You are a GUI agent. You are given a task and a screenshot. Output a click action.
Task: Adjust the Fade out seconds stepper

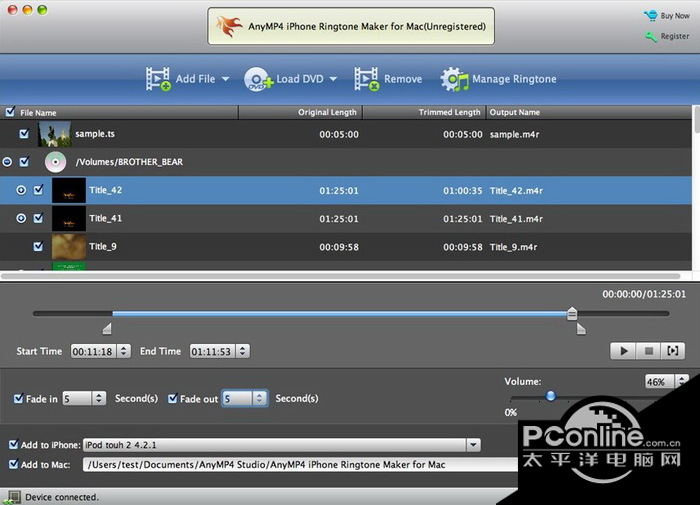click(x=259, y=398)
